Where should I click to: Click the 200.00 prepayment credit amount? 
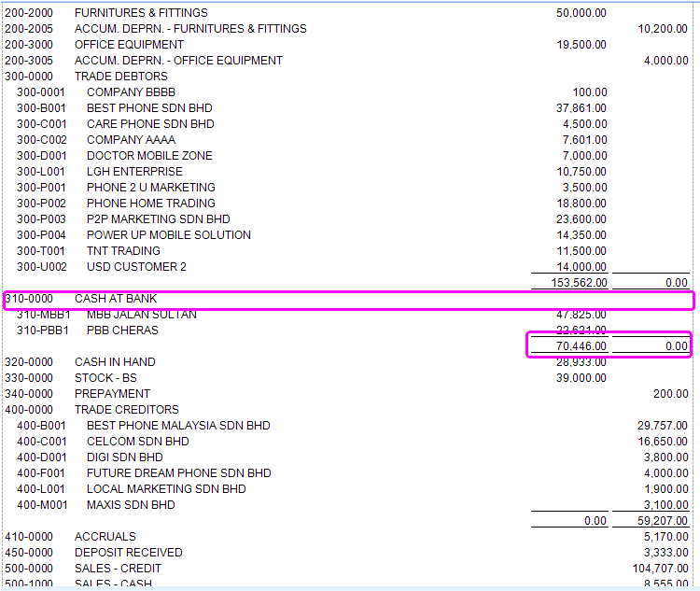click(670, 394)
